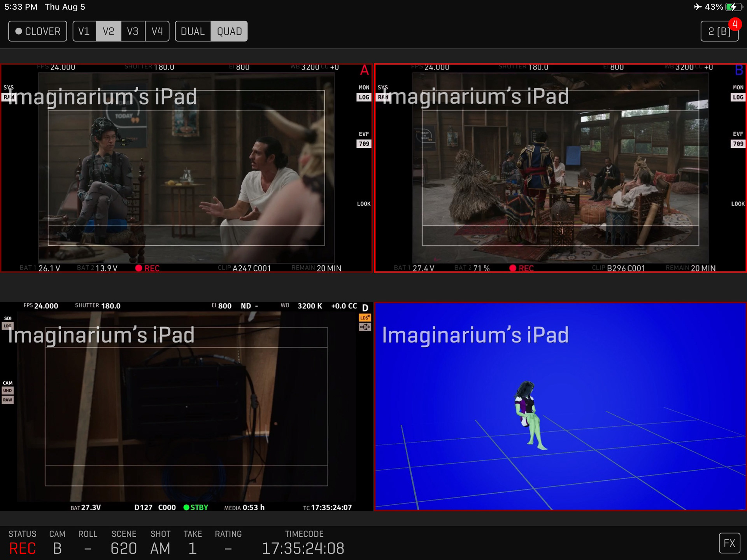This screenshot has width=747, height=560.
Task: Select the V3 view tab
Action: [x=133, y=31]
